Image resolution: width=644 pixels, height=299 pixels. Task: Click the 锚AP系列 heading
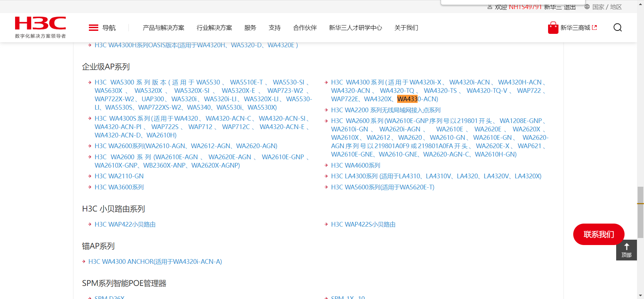[x=98, y=246]
